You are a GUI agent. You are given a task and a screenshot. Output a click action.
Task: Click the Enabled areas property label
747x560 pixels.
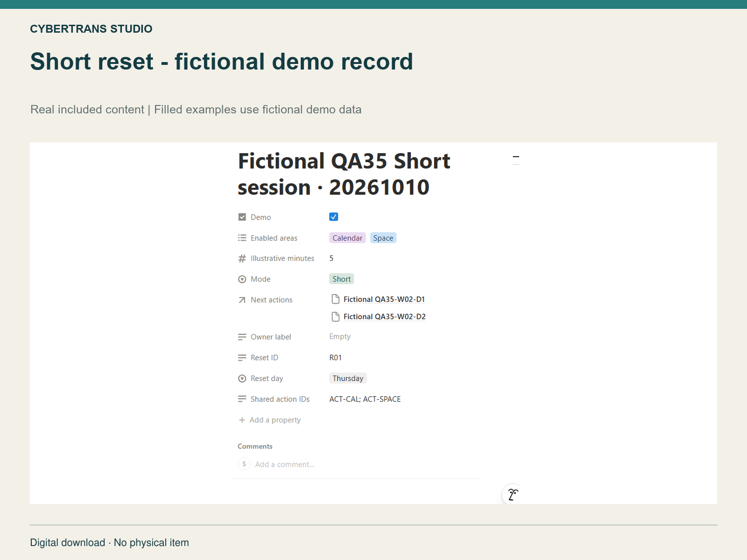click(274, 238)
